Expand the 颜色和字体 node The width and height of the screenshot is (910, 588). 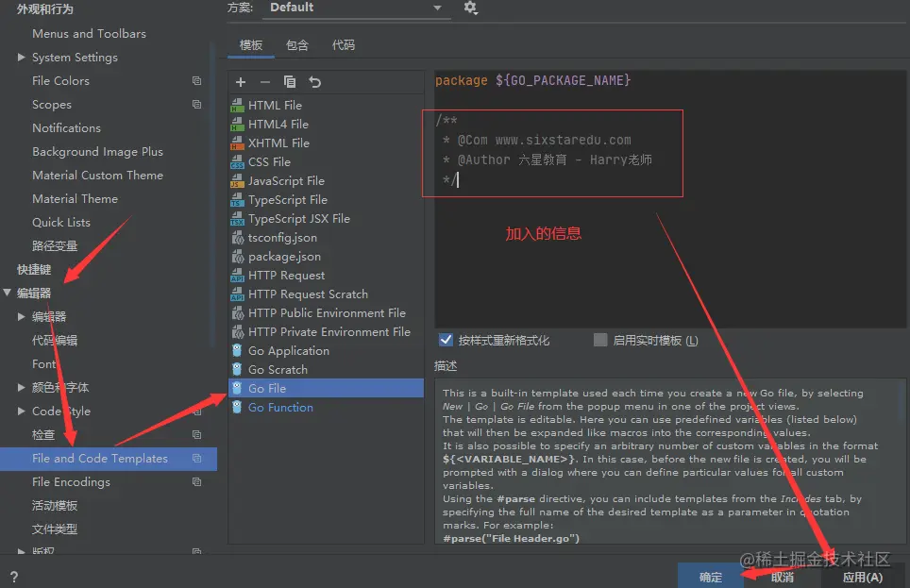point(22,387)
